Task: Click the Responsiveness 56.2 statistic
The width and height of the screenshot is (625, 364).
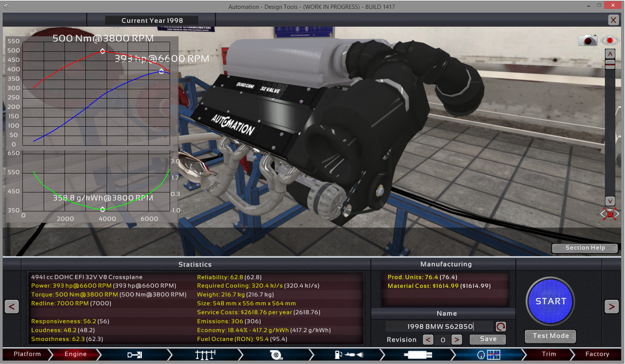Action: pos(70,321)
